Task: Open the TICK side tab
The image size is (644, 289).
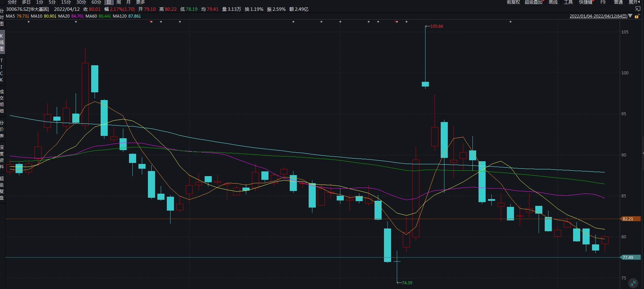Action: click(x=2, y=70)
